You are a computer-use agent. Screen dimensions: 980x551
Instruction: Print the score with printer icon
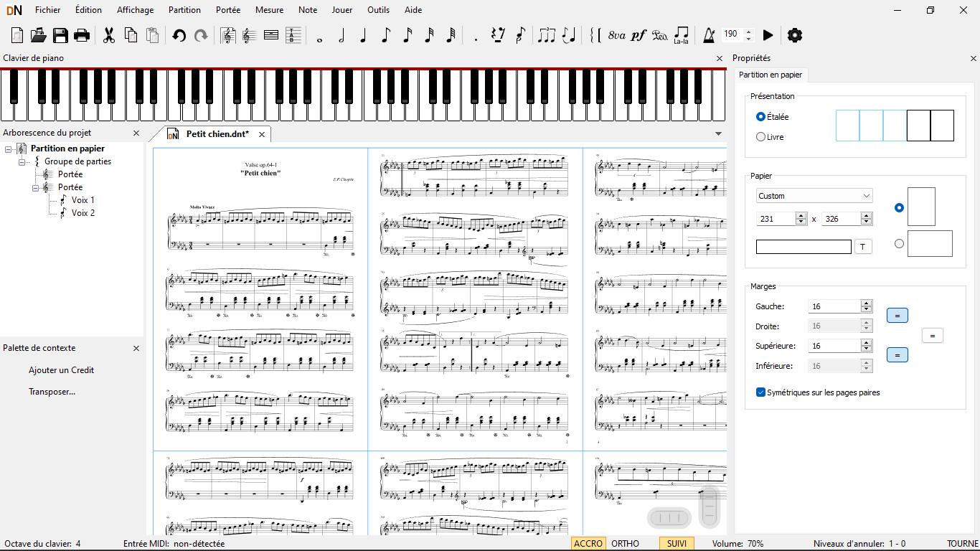pyautogui.click(x=82, y=35)
